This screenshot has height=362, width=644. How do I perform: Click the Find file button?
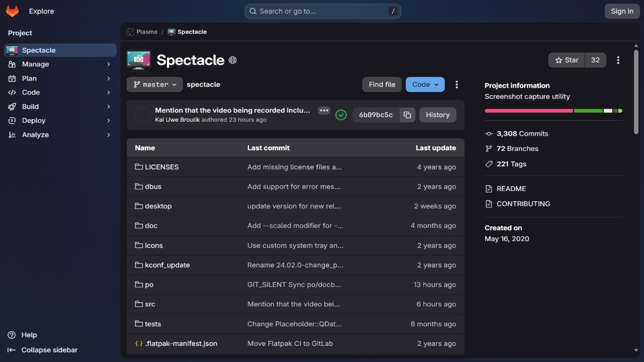(x=382, y=84)
